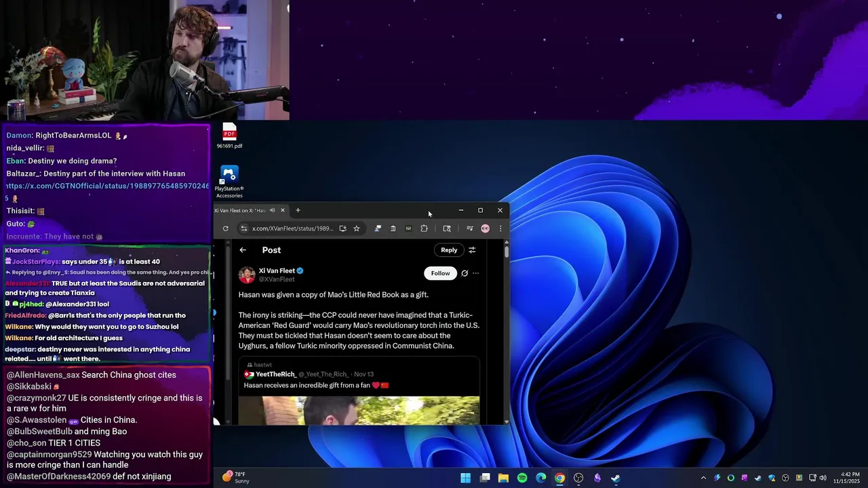This screenshot has width=868, height=488.
Task: Click the Nov 13 date on the quoted post
Action: pos(363,374)
